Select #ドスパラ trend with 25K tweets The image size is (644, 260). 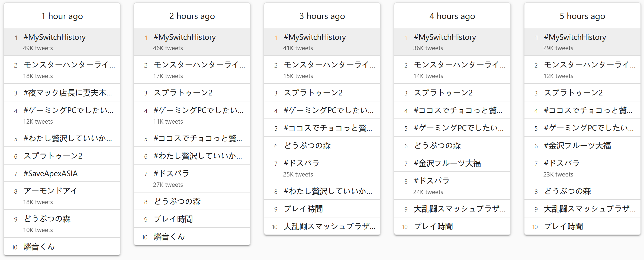click(x=301, y=163)
